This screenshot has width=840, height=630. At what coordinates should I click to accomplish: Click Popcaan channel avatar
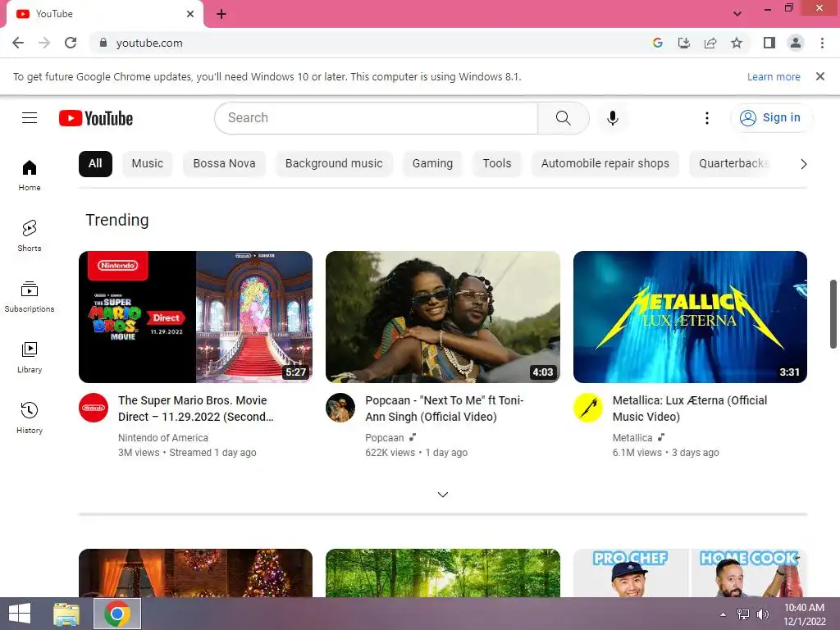click(x=340, y=408)
